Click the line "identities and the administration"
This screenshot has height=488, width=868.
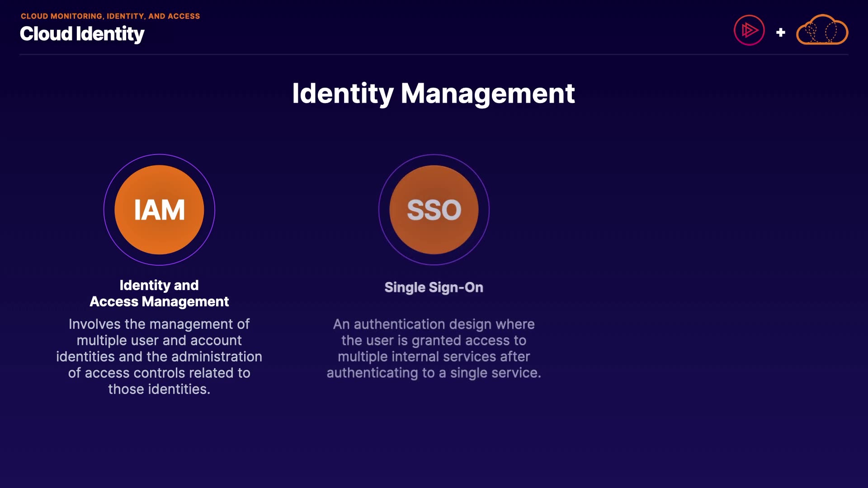(159, 357)
